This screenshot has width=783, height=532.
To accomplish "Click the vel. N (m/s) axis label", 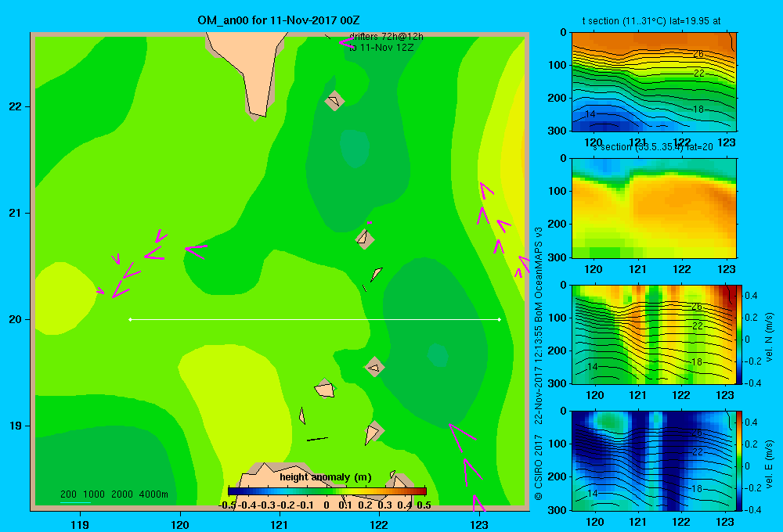I will pyautogui.click(x=770, y=337).
